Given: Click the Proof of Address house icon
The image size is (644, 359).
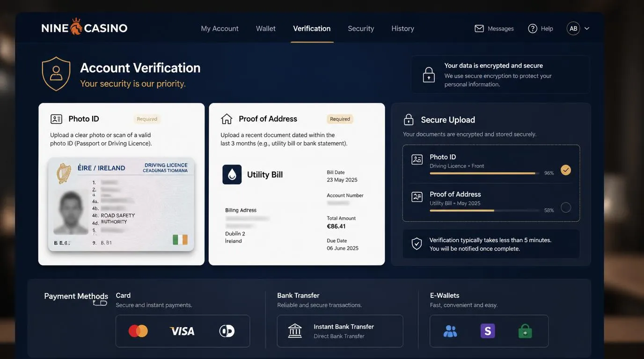Looking at the screenshot, I should 227,119.
